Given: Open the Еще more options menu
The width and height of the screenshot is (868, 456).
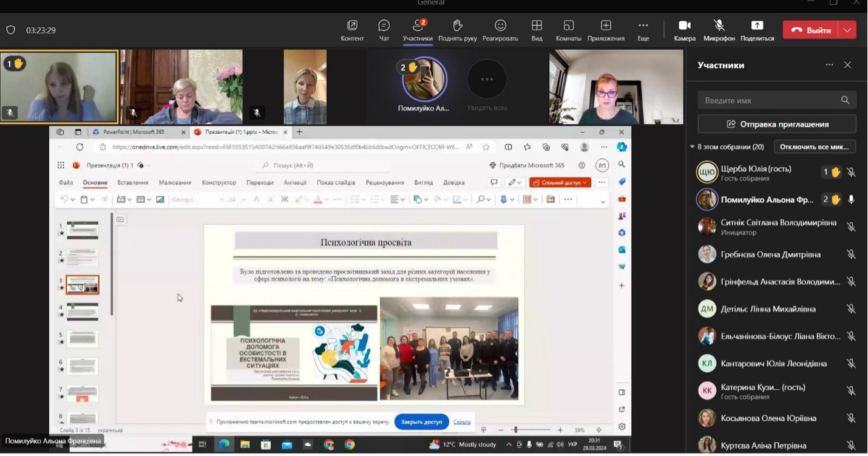Looking at the screenshot, I should (643, 26).
